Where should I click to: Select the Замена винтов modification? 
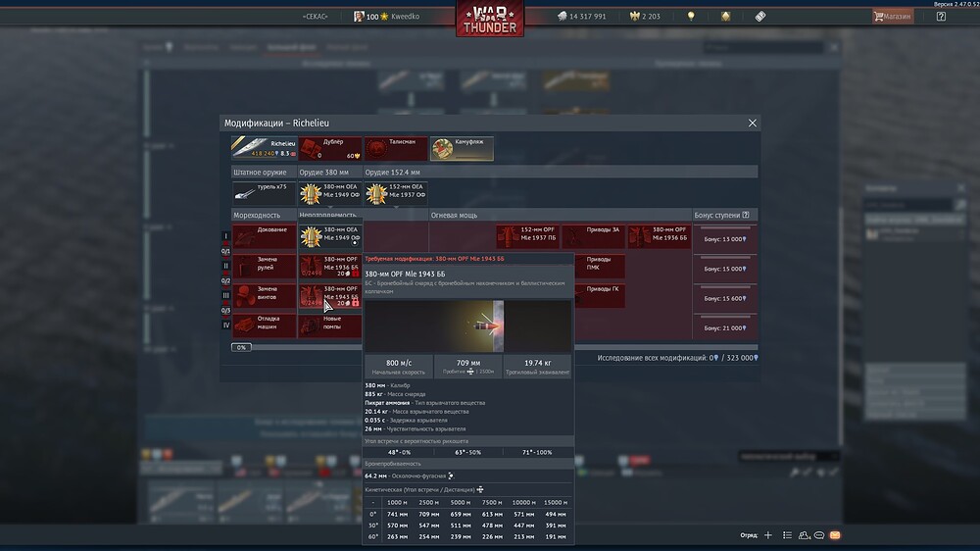point(264,296)
